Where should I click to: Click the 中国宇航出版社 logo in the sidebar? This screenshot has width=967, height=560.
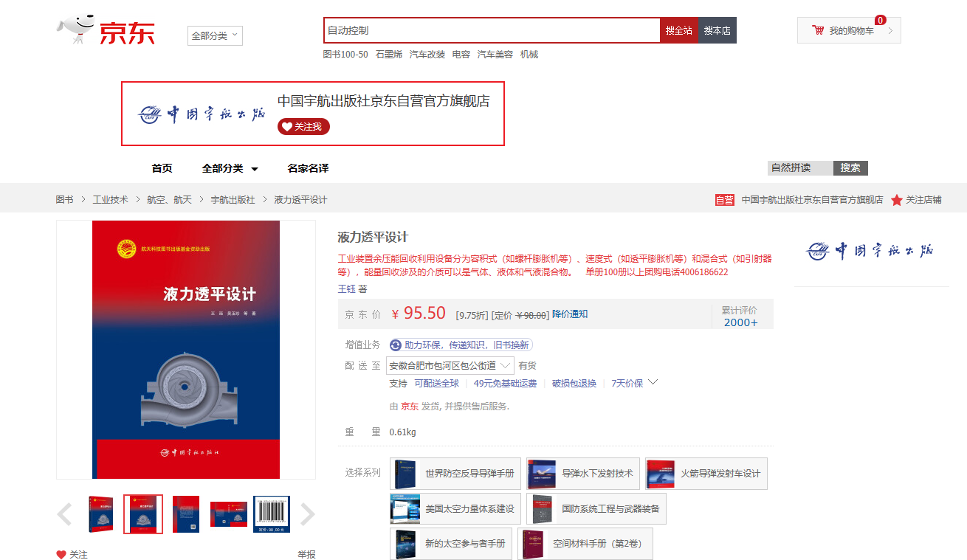[871, 251]
